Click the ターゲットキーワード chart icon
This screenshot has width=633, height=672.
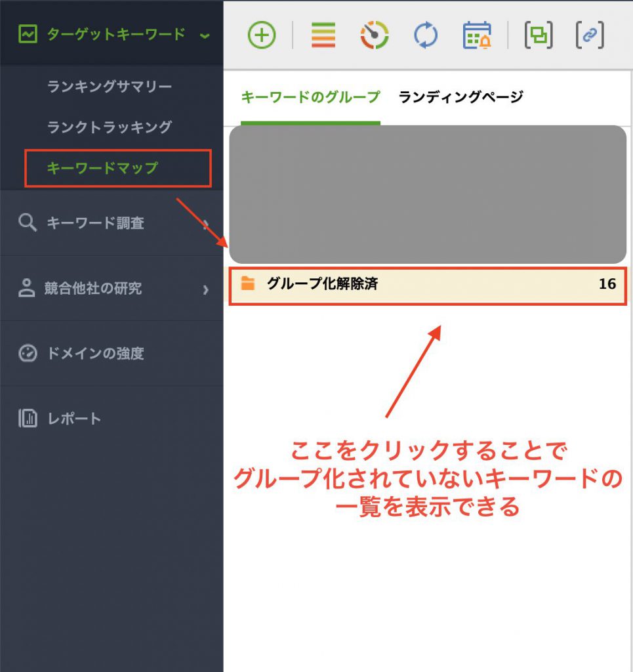[x=28, y=34]
